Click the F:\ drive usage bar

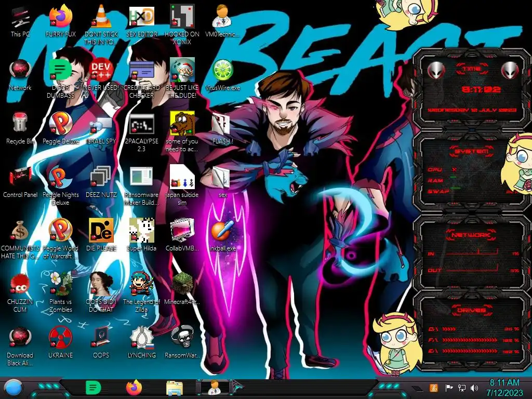470,340
